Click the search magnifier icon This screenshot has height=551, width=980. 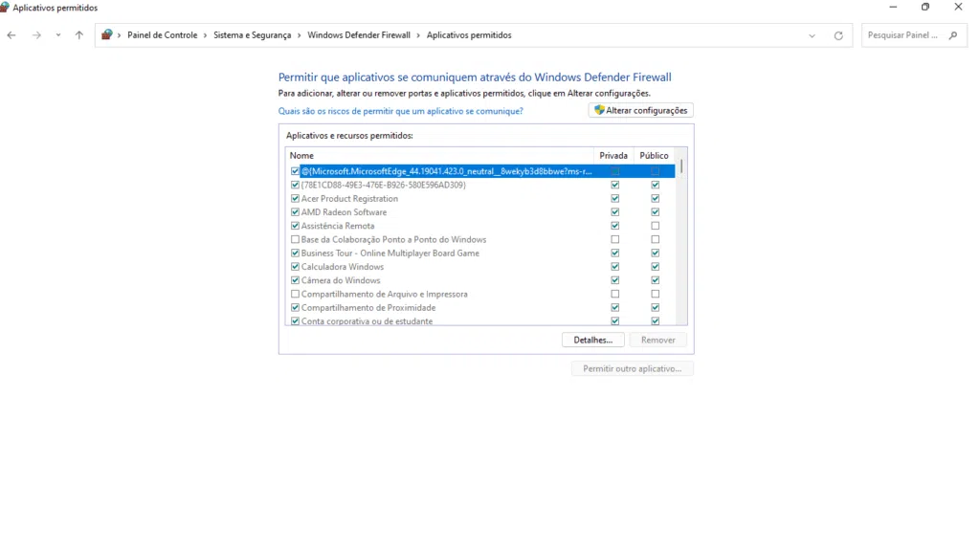pos(952,35)
